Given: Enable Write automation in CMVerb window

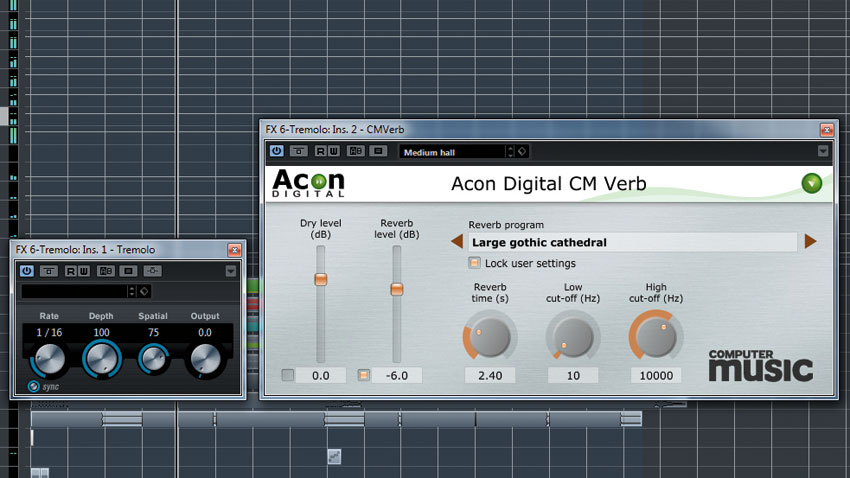Looking at the screenshot, I should tap(333, 151).
